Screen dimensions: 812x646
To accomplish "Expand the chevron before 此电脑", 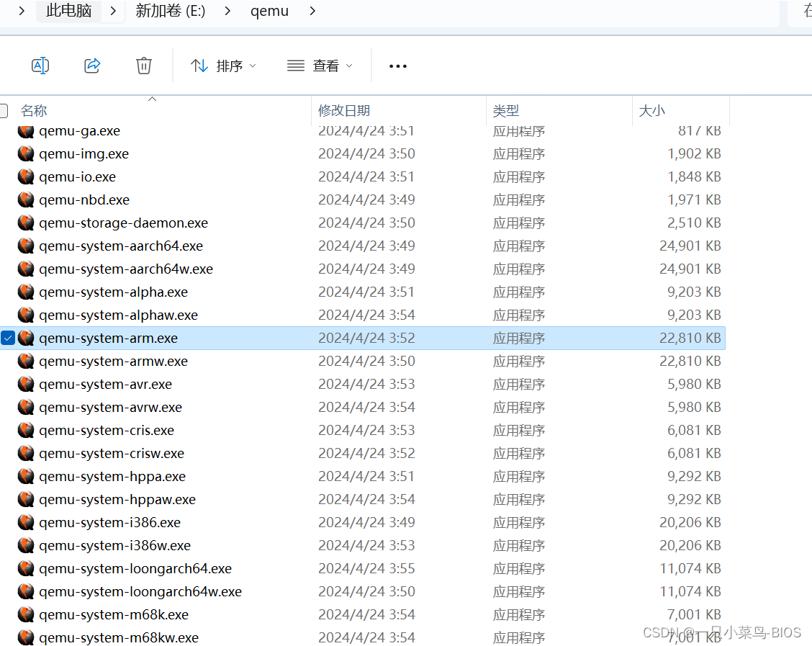I will pos(21,11).
